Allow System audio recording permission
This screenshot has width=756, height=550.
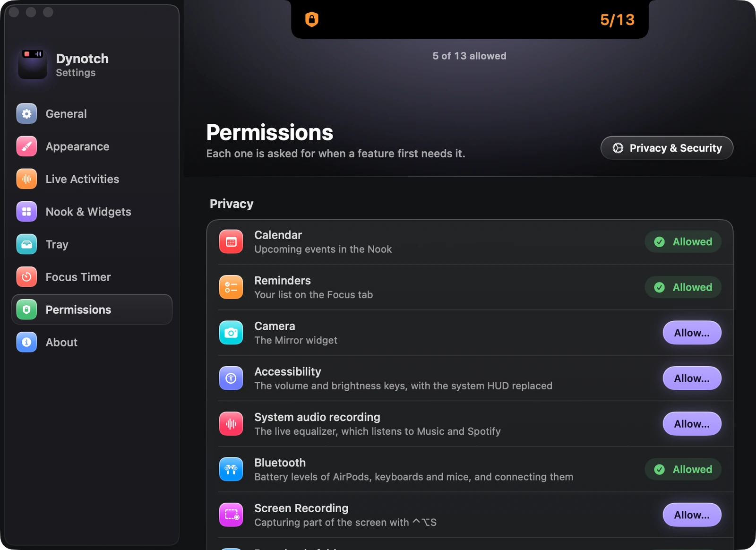[x=692, y=424]
